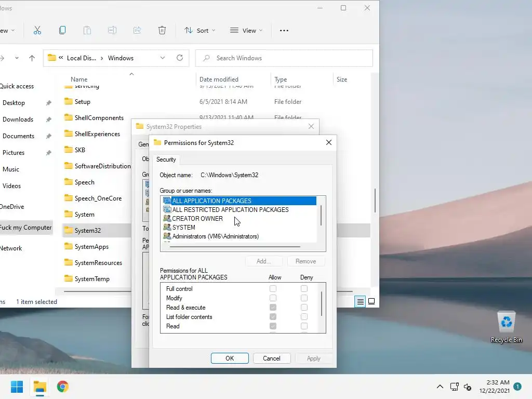532x399 pixels.
Task: Expand the address bar history dropdown
Action: tap(163, 58)
